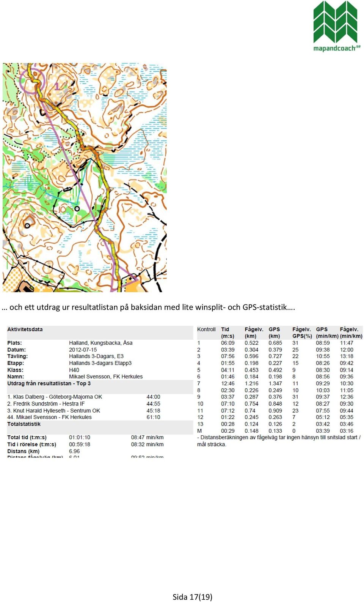The height and width of the screenshot is (602, 364).
Task: Select result row '1. Klas Dalberg - Göteborg-Majorna OK'
Action: pyautogui.click(x=55, y=397)
